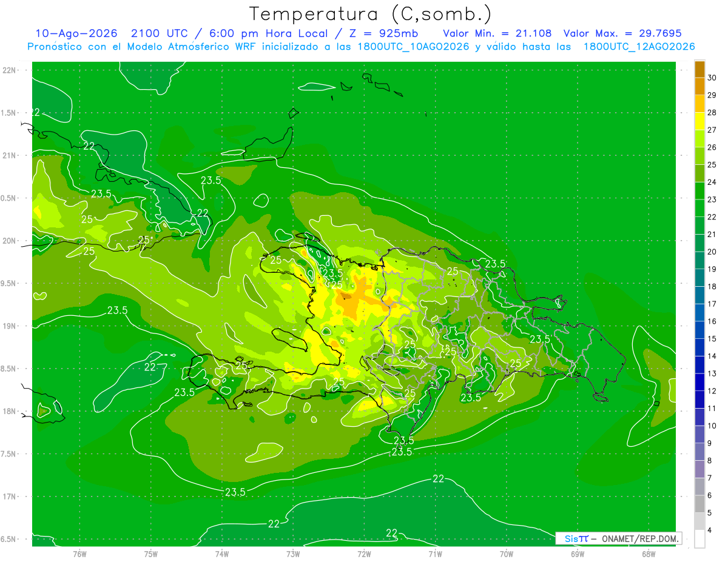
Task: Click the color scale label '7'
Action: point(710,478)
